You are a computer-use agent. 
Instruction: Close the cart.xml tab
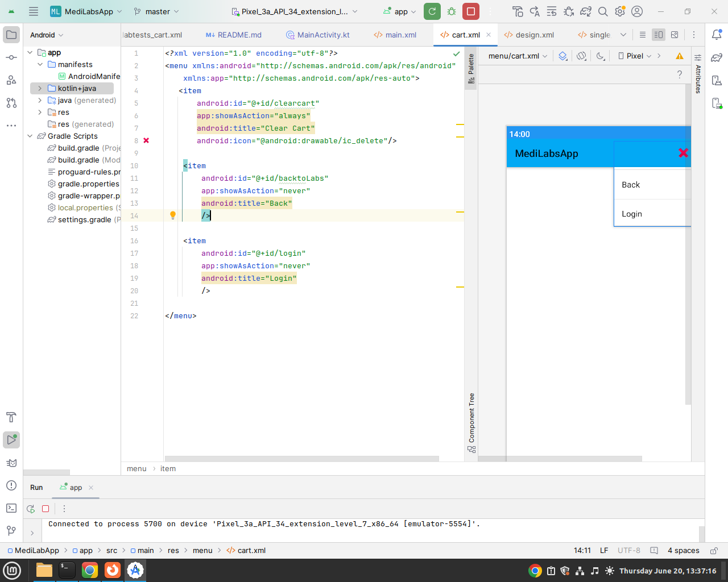pos(488,35)
